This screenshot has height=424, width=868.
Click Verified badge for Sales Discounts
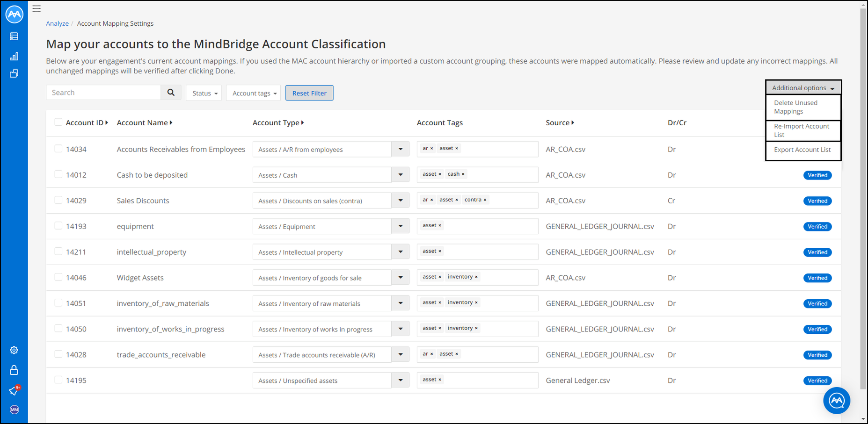click(x=817, y=201)
